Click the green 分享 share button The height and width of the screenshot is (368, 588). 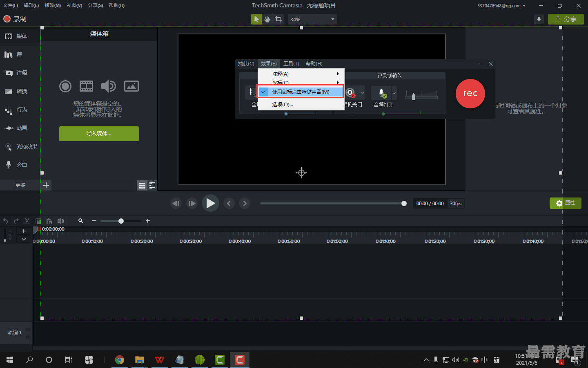coord(566,19)
